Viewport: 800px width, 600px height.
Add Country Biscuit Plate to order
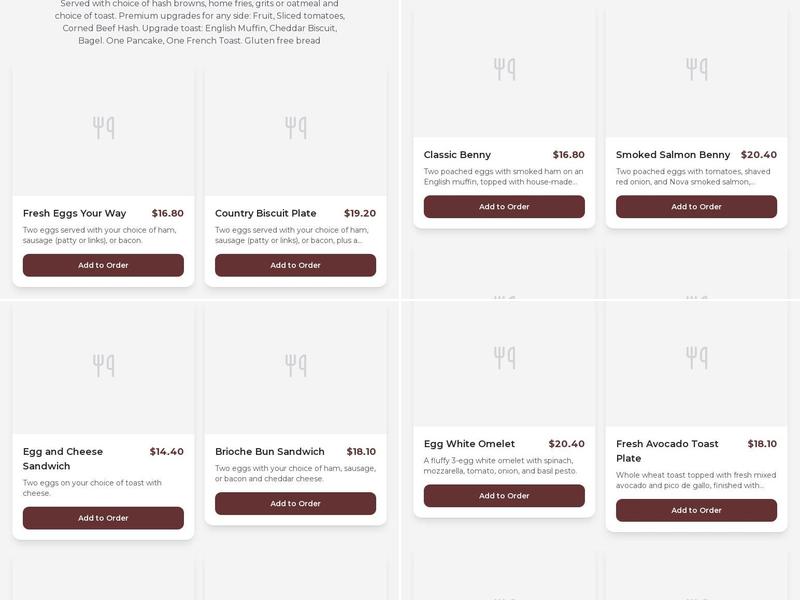[x=295, y=265]
